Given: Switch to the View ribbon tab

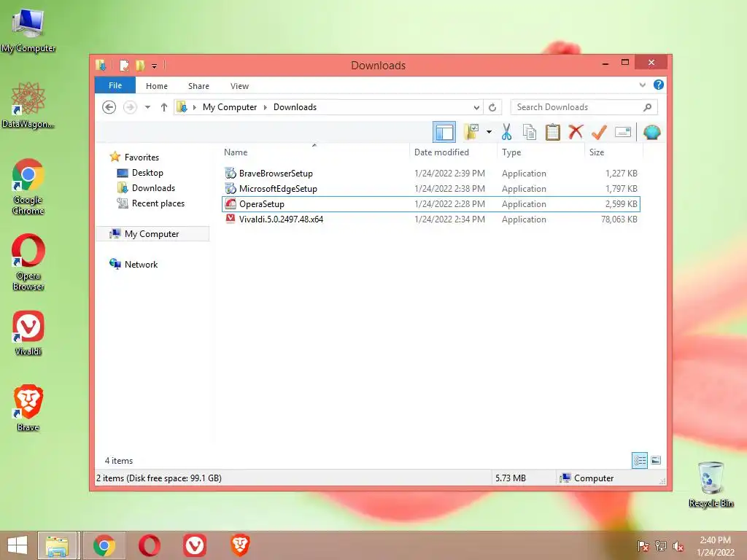Looking at the screenshot, I should point(239,86).
